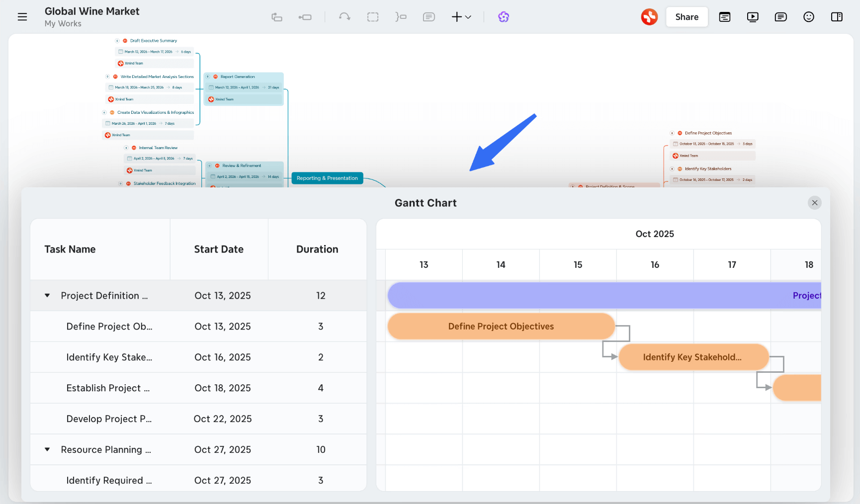This screenshot has height=504, width=860.
Task: Activate the Boundary tool
Action: [373, 16]
